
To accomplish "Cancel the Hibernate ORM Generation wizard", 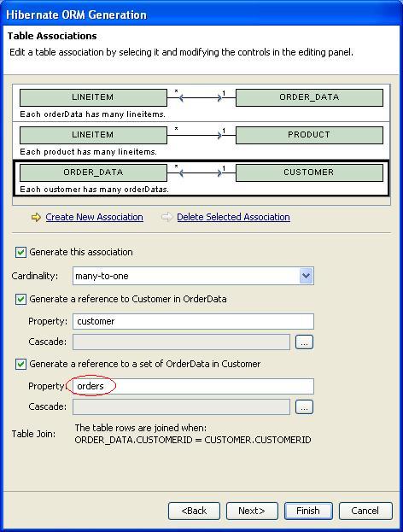I will [365, 511].
